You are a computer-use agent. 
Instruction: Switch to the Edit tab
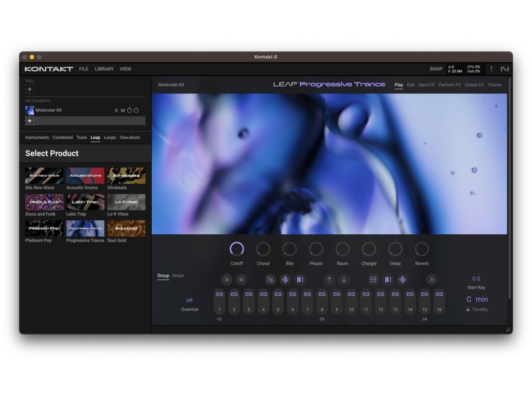click(x=410, y=85)
